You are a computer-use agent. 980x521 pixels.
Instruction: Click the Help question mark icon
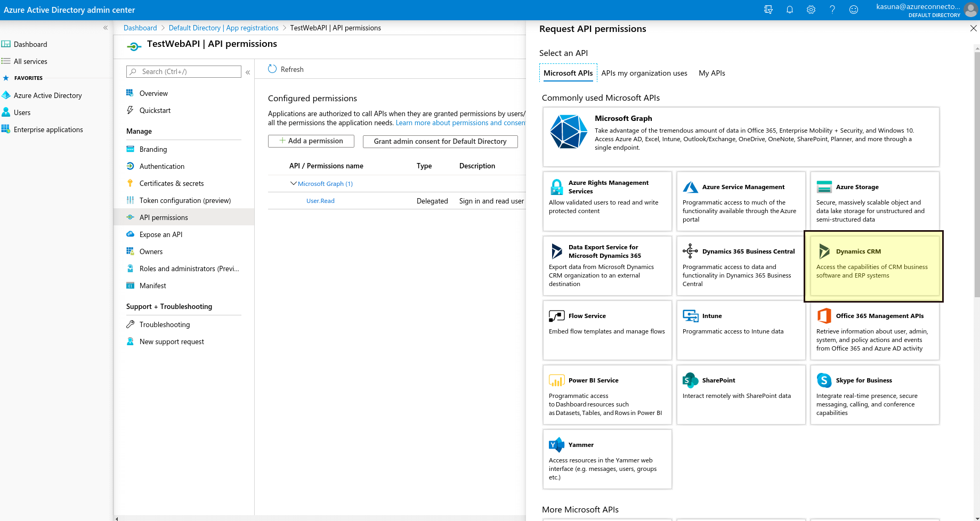[832, 10]
